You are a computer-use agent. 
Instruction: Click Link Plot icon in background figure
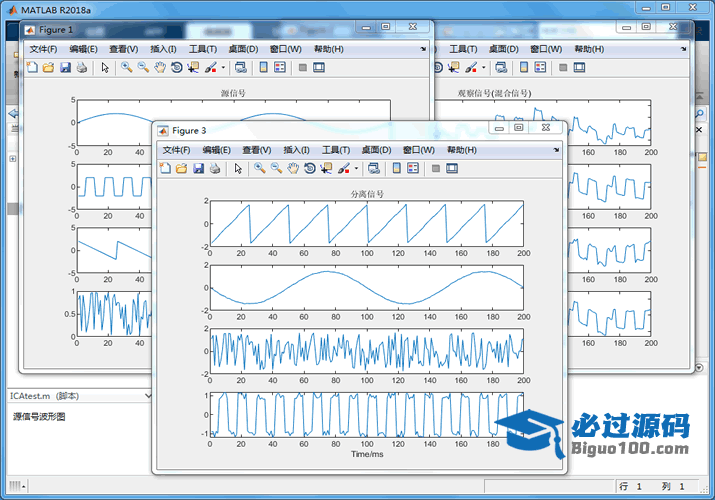(x=501, y=67)
